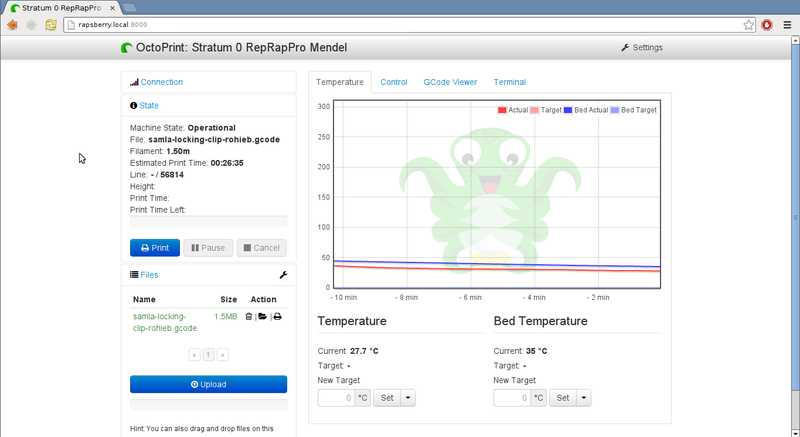Load the gcode file with folder icon
The height and width of the screenshot is (437, 800).
pyautogui.click(x=263, y=316)
